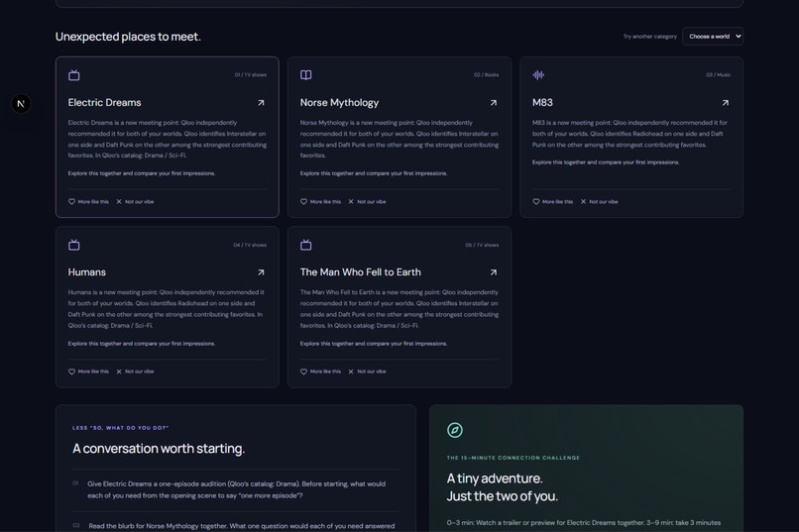Select More like this for The Man Who Fell to Earth
This screenshot has width=799, height=532.
[x=320, y=372]
